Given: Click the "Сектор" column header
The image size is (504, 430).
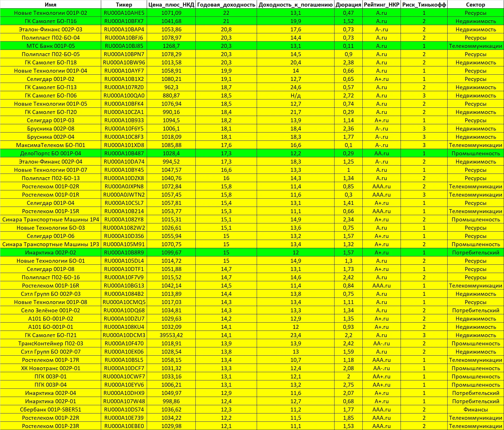Looking at the screenshot, I should 476,5.
